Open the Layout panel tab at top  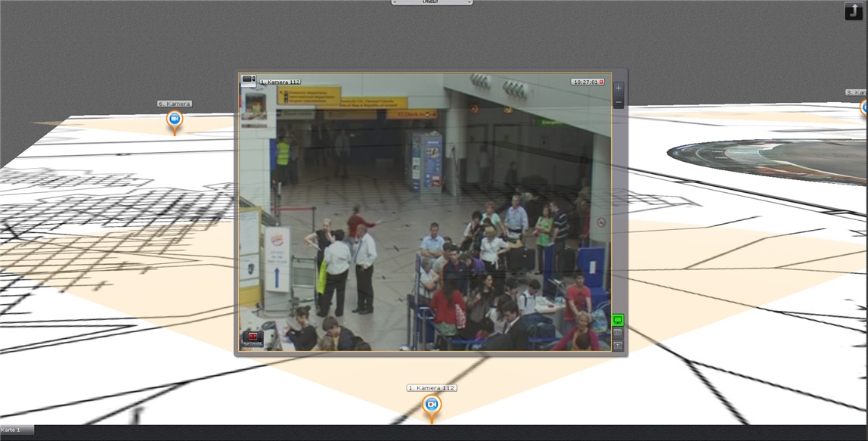pyautogui.click(x=432, y=2)
